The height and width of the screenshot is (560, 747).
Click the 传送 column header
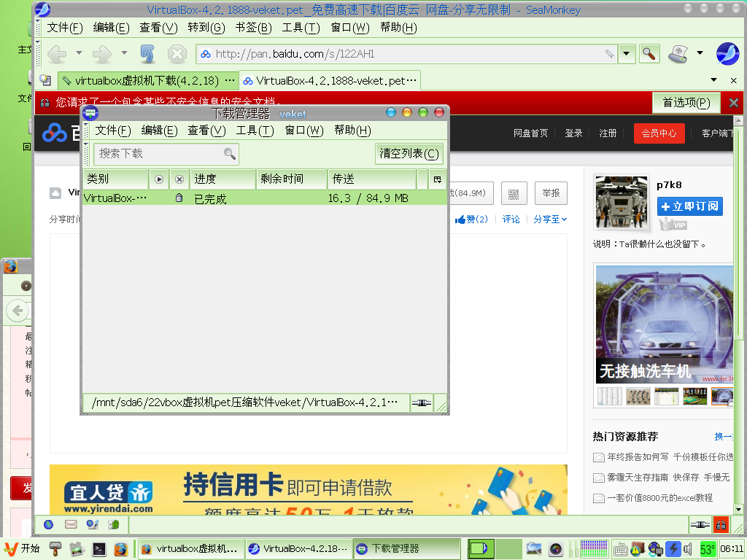coord(373,179)
